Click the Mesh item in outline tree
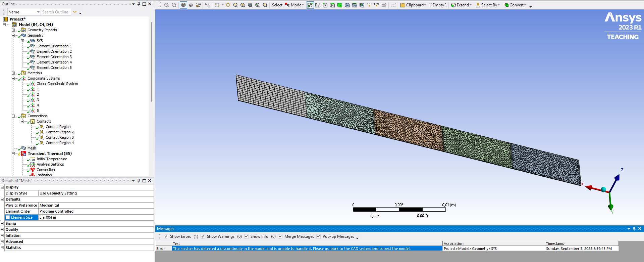The image size is (644, 262). (x=32, y=148)
